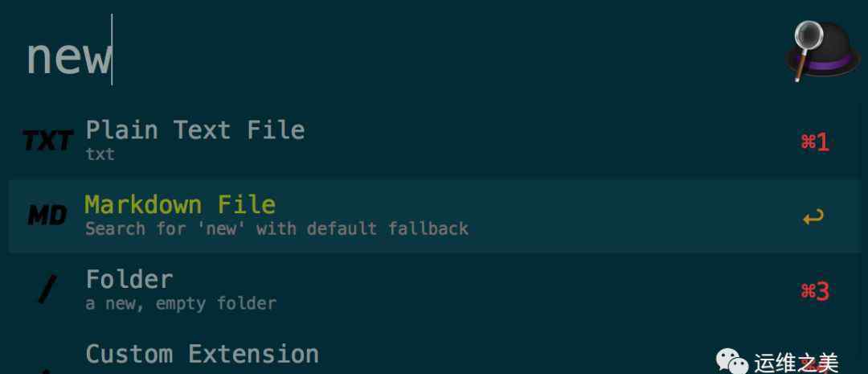Select the highlighted Markdown File result
This screenshot has height=374, width=868.
[x=434, y=216]
